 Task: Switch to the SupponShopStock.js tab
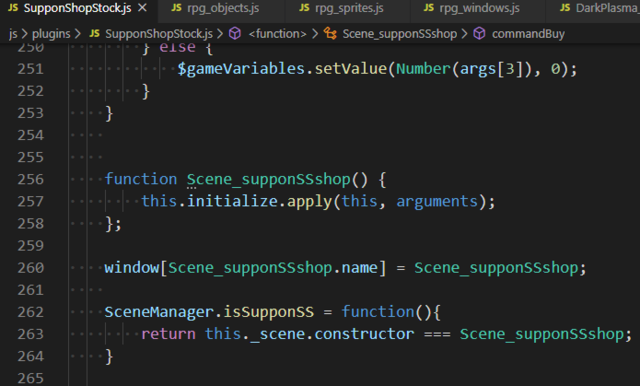click(78, 8)
